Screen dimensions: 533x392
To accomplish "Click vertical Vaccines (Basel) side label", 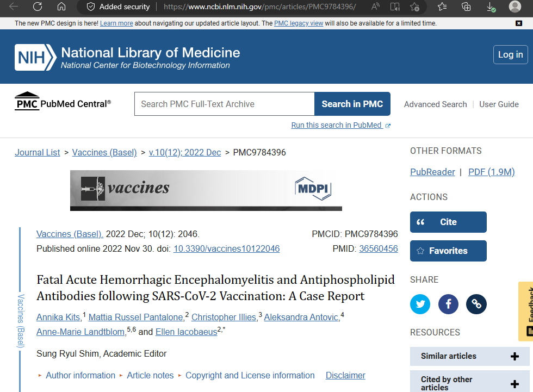I will 21,321.
